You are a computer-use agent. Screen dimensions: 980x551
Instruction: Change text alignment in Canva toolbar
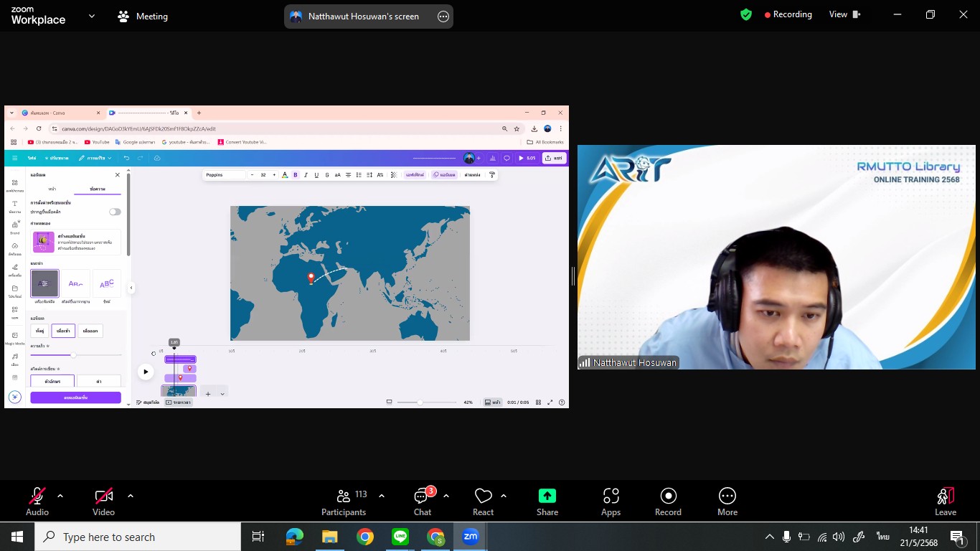coord(349,175)
